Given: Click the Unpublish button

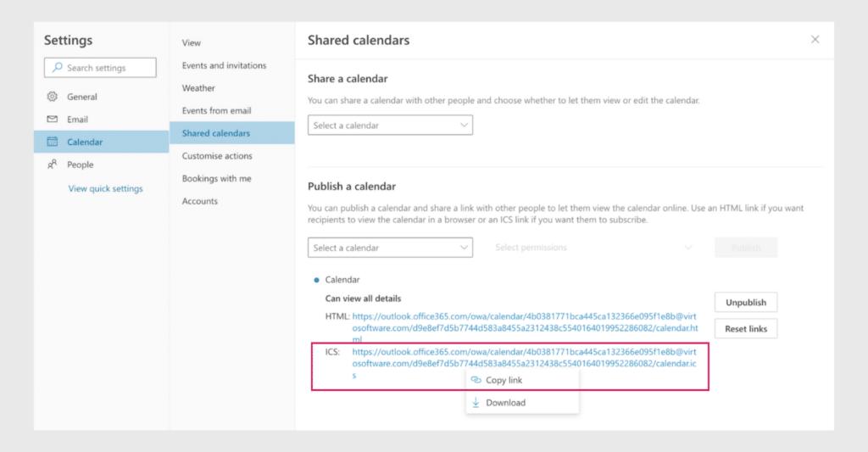Looking at the screenshot, I should click(x=746, y=303).
